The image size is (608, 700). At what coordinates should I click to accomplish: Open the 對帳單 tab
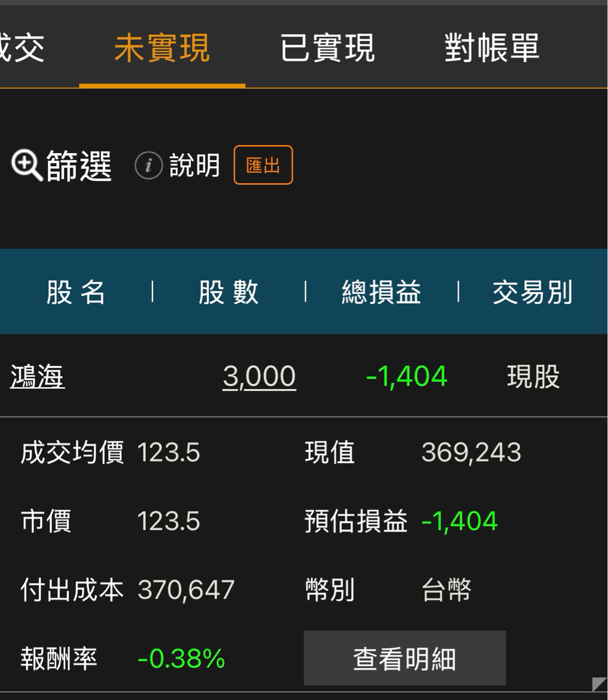point(492,48)
